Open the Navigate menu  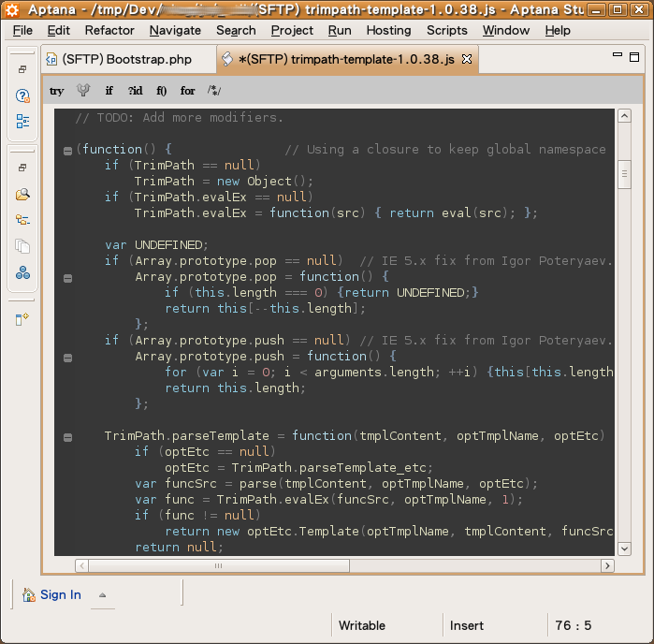pos(175,31)
